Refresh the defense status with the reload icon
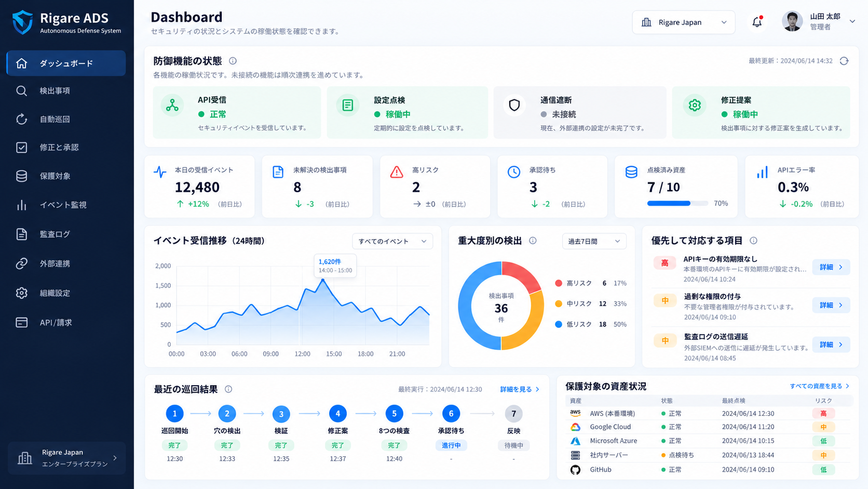868x489 pixels. pos(844,61)
